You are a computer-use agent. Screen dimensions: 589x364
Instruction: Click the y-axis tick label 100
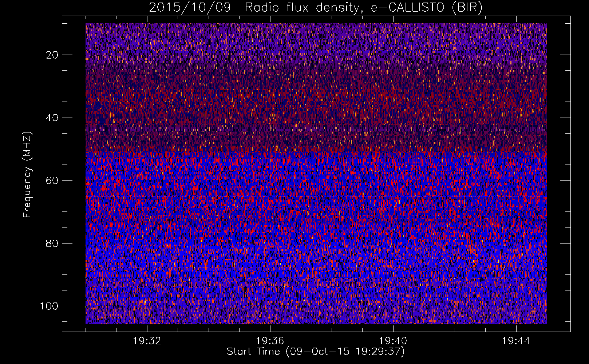coord(49,306)
